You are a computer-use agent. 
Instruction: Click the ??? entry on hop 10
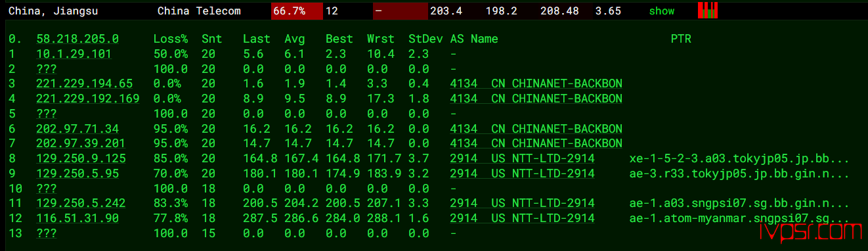[x=47, y=189]
